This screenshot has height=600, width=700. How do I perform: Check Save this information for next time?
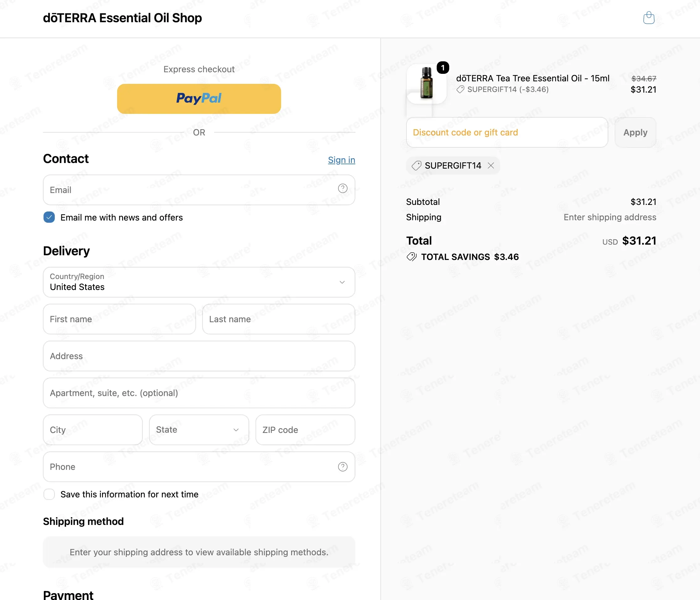pyautogui.click(x=49, y=494)
